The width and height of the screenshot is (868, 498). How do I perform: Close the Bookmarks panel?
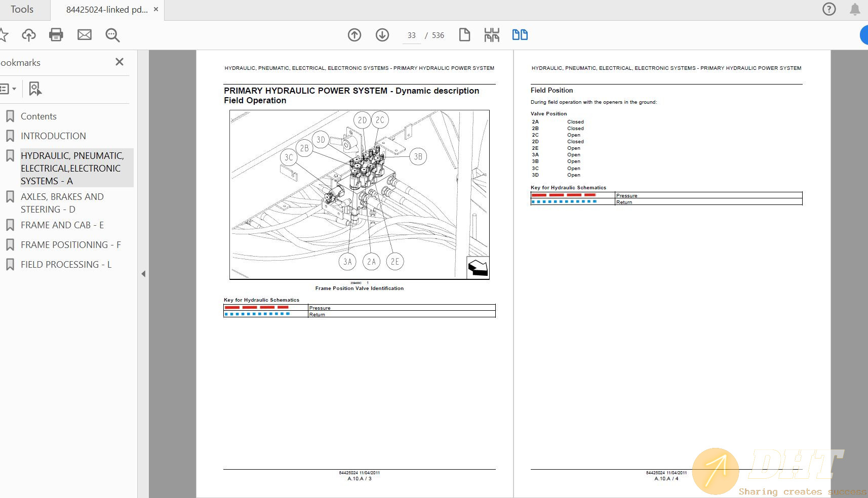point(120,62)
